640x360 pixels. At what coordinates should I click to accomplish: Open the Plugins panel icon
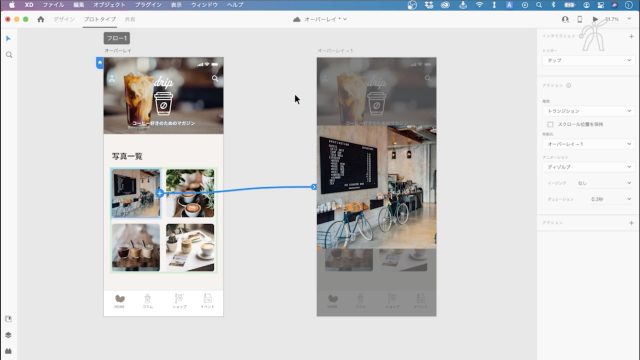[9, 351]
